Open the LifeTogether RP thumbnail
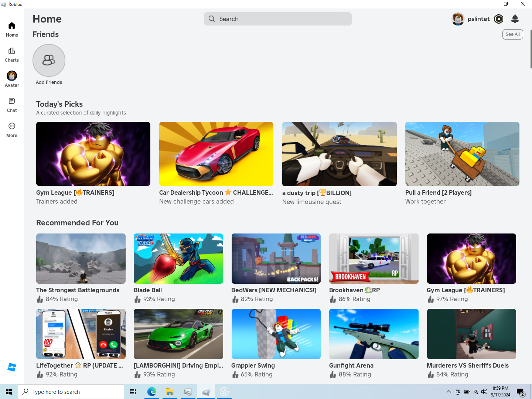 coord(81,334)
